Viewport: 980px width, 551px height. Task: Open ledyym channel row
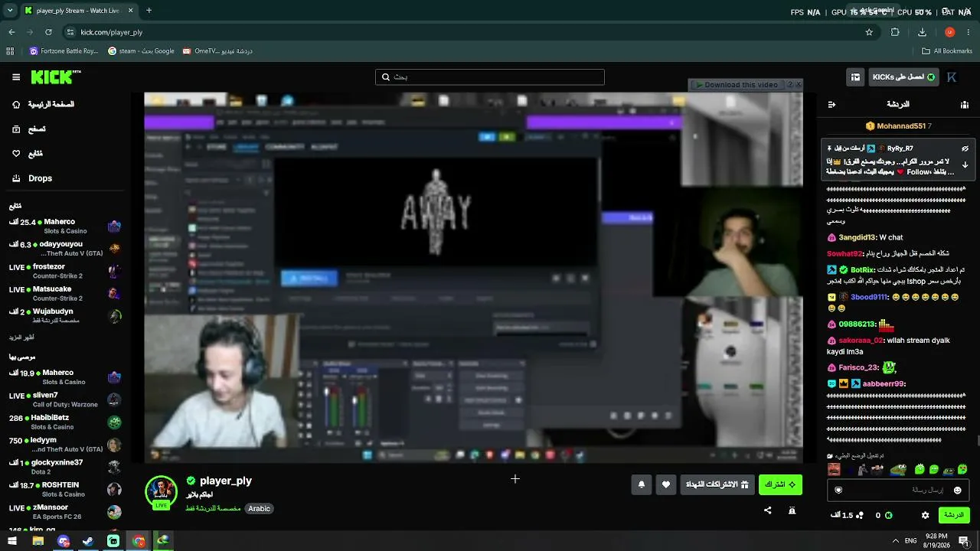(64, 445)
